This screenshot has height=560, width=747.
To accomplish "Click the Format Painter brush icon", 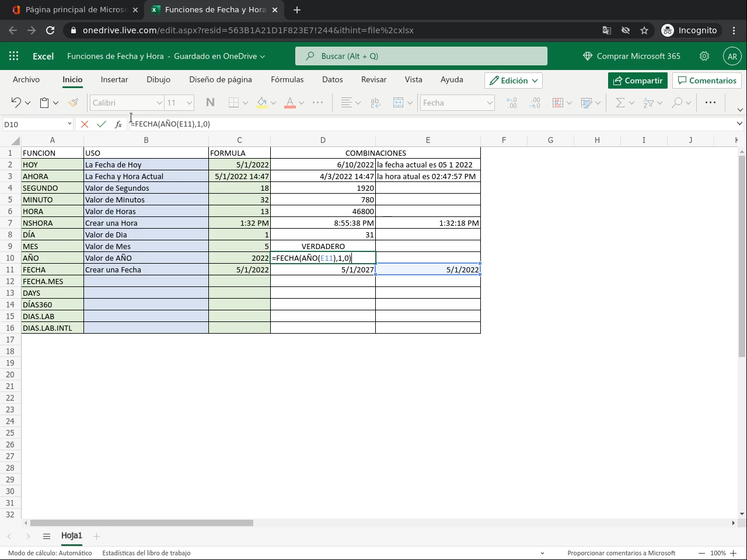I will (73, 103).
